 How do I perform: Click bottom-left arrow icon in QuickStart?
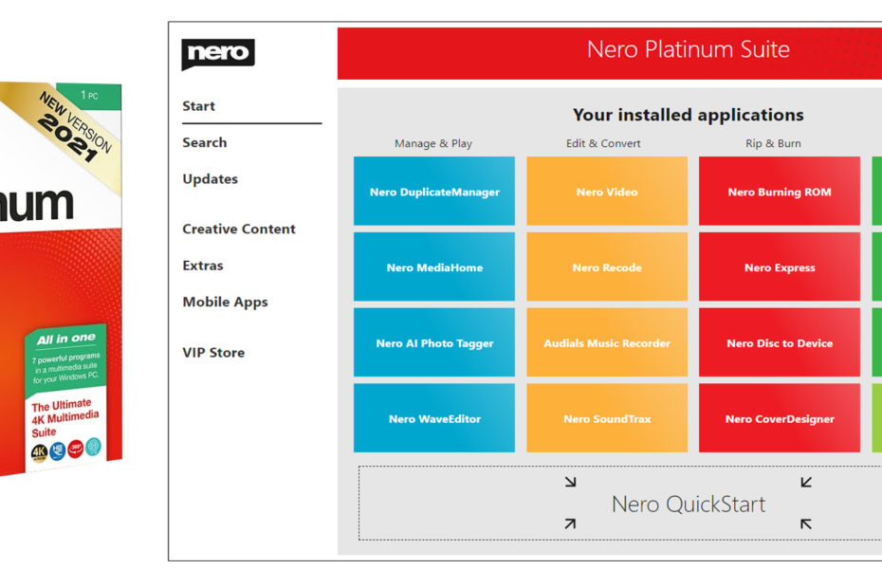tap(570, 524)
